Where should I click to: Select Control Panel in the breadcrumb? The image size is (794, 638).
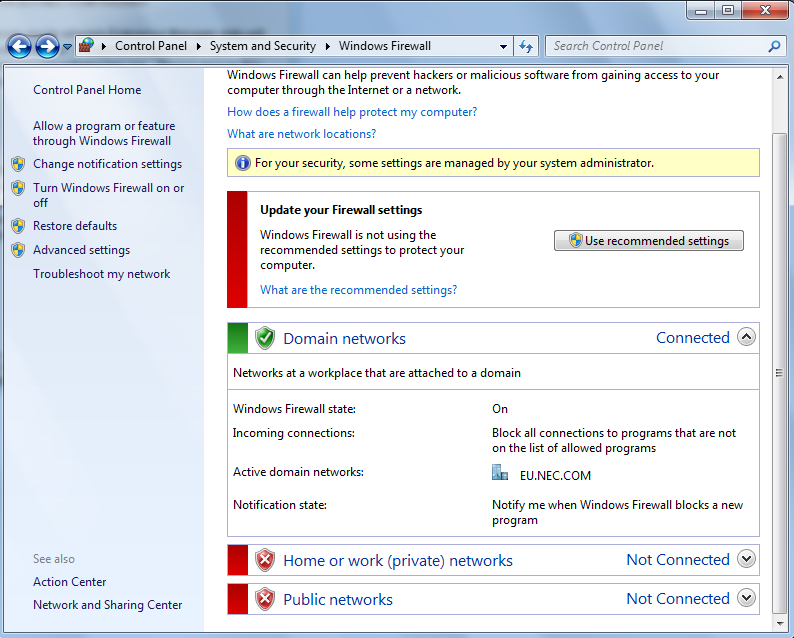pyautogui.click(x=151, y=46)
